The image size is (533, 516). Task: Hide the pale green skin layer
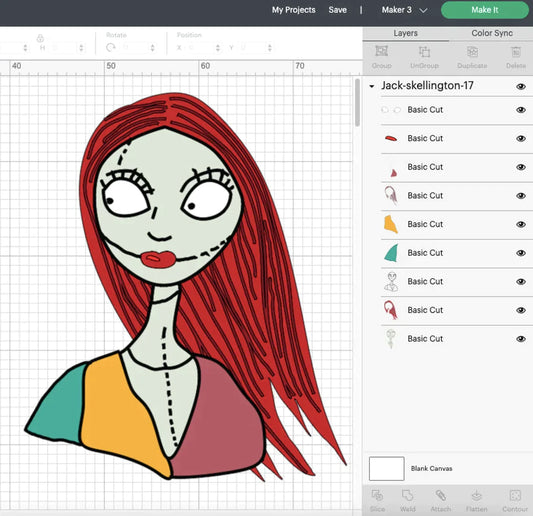[x=521, y=339]
